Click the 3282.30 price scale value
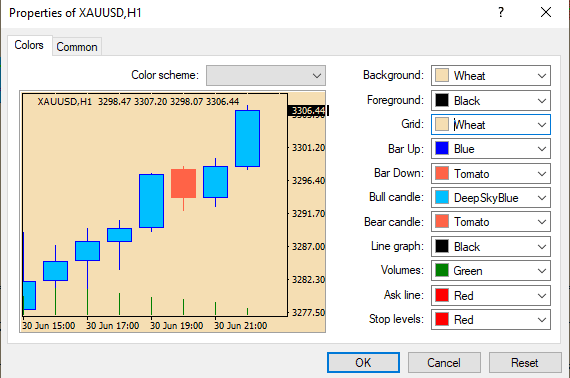The height and width of the screenshot is (378, 570). click(309, 280)
